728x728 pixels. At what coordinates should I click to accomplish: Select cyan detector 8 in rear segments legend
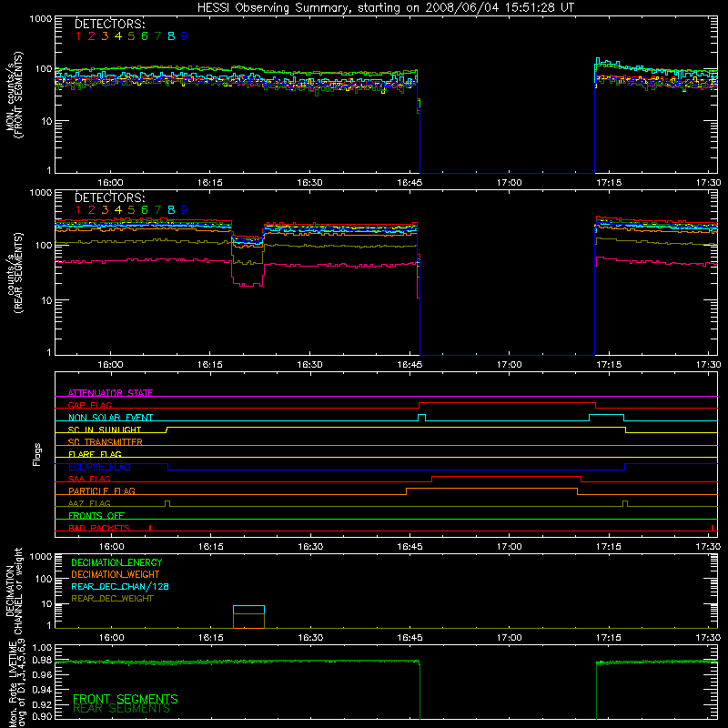pyautogui.click(x=171, y=210)
